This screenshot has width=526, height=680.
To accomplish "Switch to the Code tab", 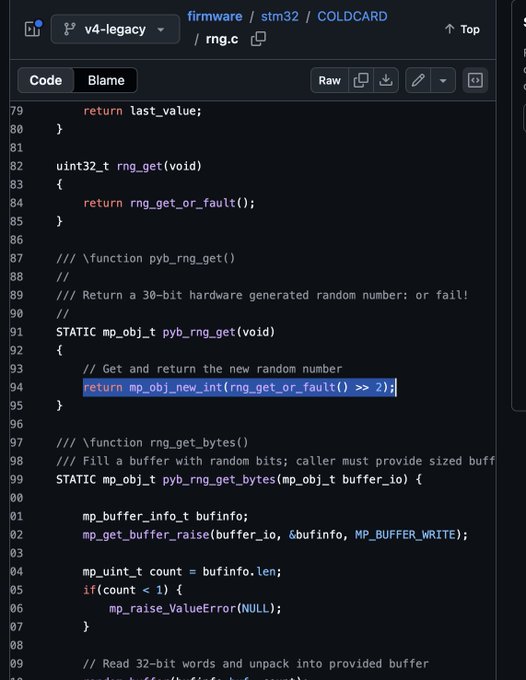I will pyautogui.click(x=46, y=80).
